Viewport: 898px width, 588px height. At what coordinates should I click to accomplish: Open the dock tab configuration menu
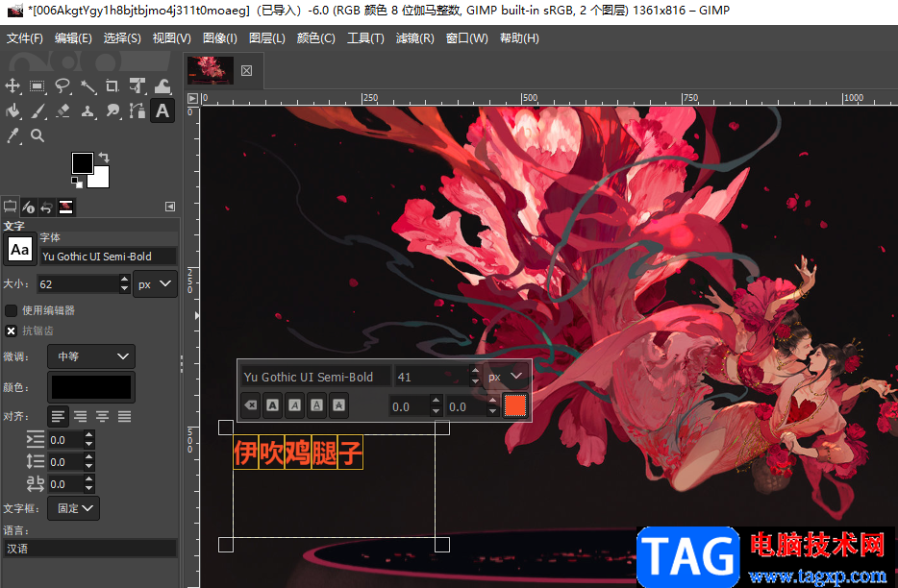coord(170,207)
